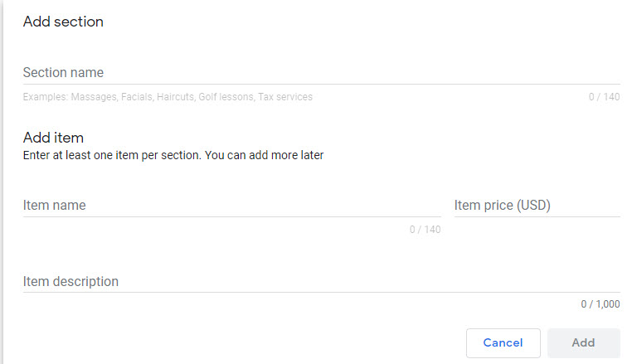Click the Section name 0 / 140 counter
637x364 pixels.
click(x=604, y=97)
